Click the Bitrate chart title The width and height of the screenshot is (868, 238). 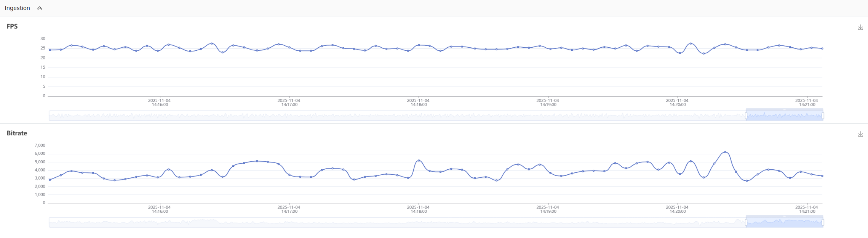[17, 133]
